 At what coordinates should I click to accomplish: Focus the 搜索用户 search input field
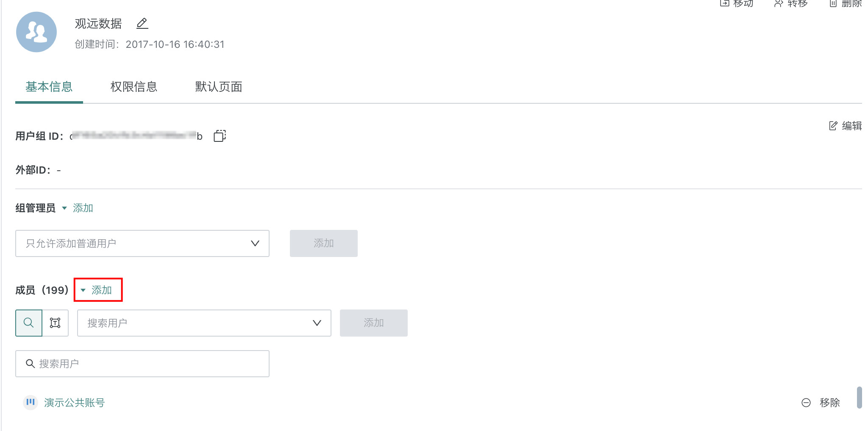pos(148,364)
